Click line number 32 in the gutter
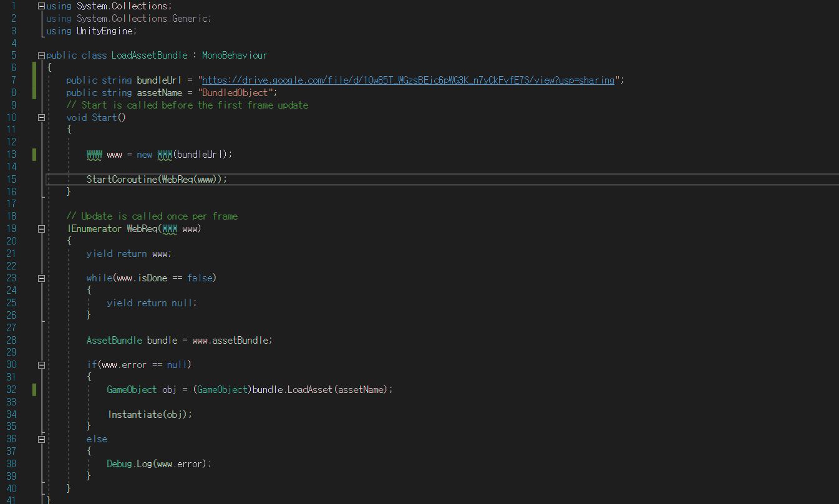 [11, 389]
